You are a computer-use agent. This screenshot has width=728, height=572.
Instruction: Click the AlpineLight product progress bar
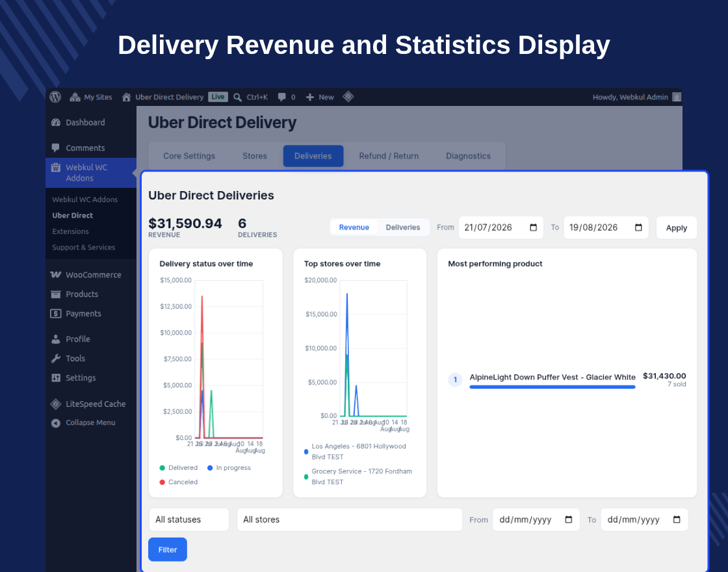click(x=552, y=387)
